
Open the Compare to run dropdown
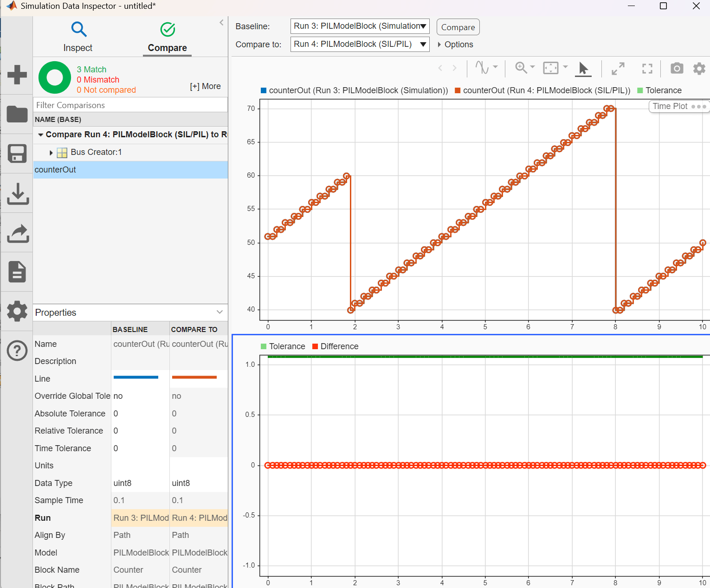[x=360, y=45]
